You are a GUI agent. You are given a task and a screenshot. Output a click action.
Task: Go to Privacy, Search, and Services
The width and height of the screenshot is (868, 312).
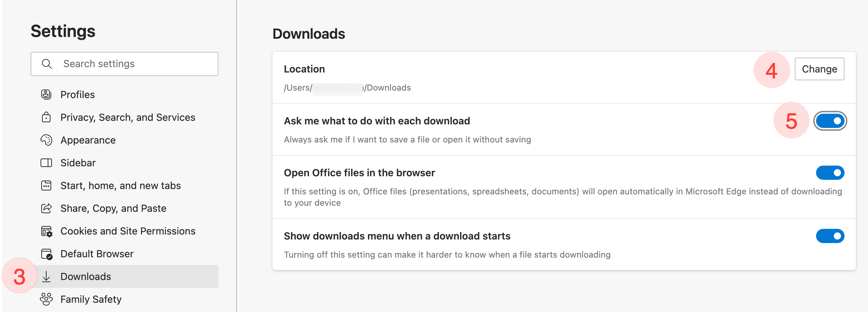[x=128, y=117]
